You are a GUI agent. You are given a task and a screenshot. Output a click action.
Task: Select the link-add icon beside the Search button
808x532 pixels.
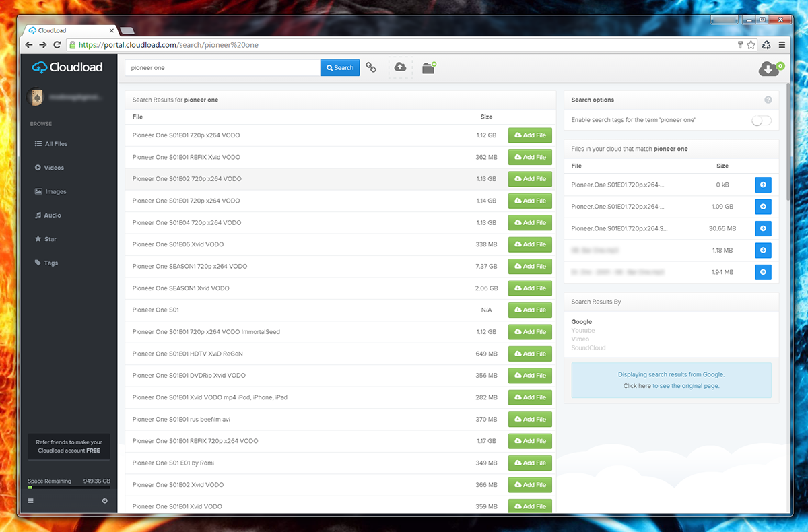(371, 67)
